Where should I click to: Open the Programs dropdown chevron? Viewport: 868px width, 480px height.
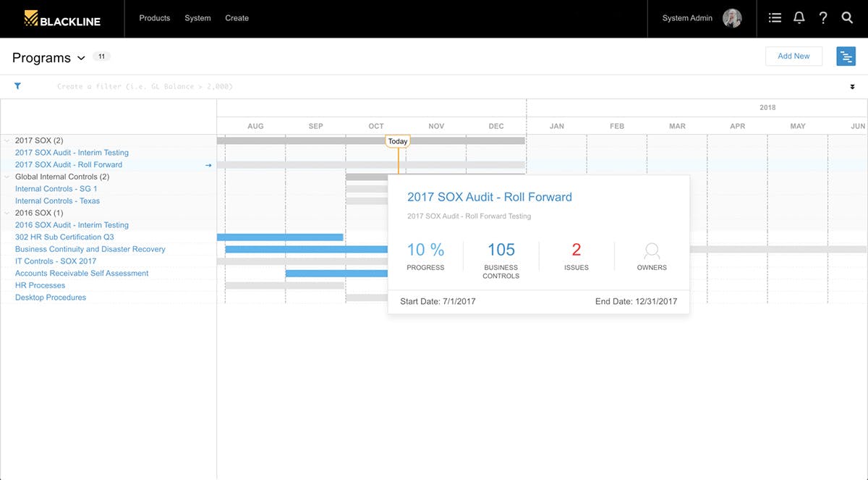pos(81,58)
